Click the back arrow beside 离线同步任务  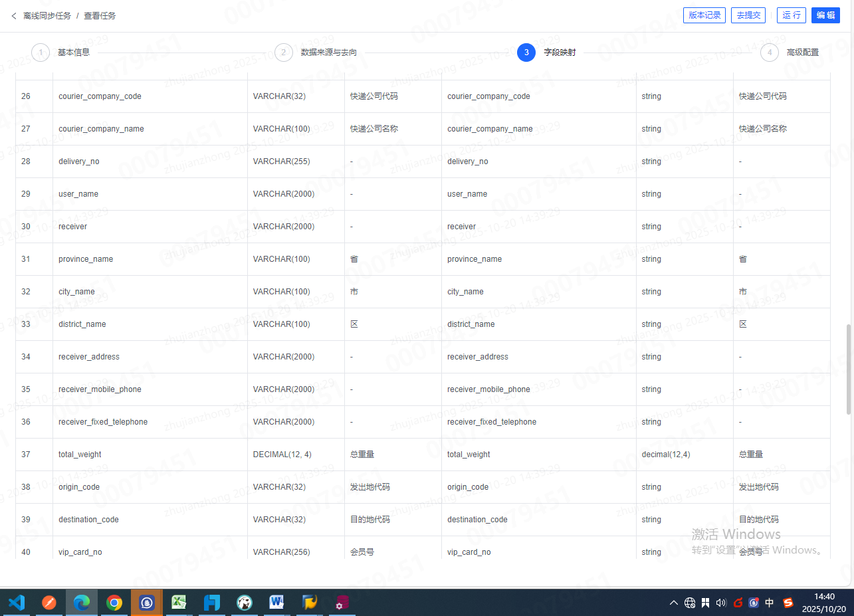[x=14, y=15]
